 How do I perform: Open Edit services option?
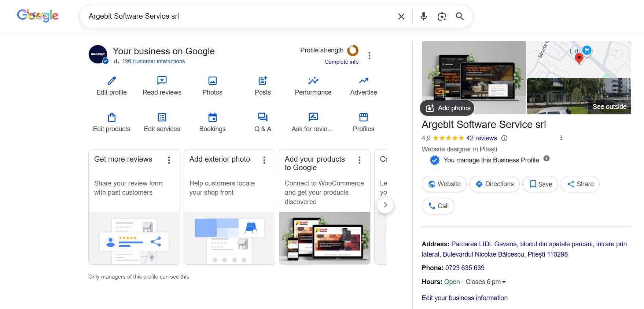pyautogui.click(x=162, y=122)
